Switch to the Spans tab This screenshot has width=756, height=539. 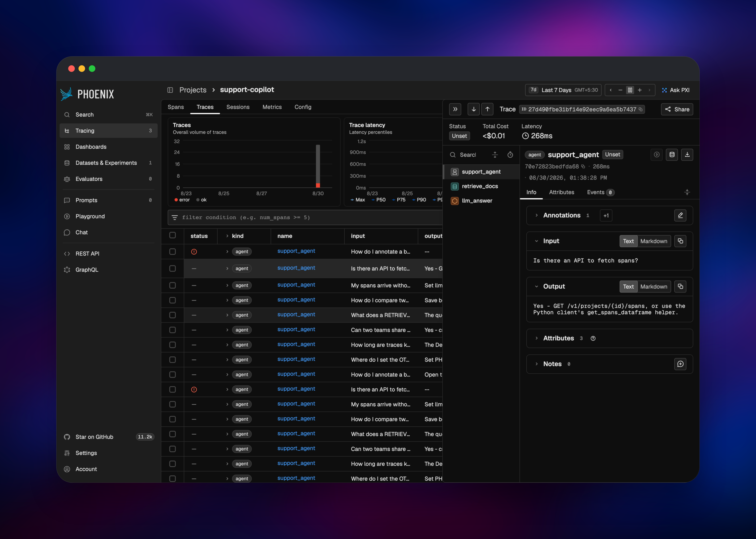tap(176, 107)
